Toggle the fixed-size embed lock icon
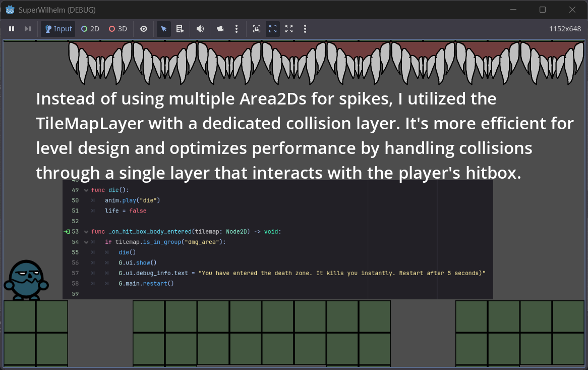Viewport: 588px width, 370px height. 257,29
